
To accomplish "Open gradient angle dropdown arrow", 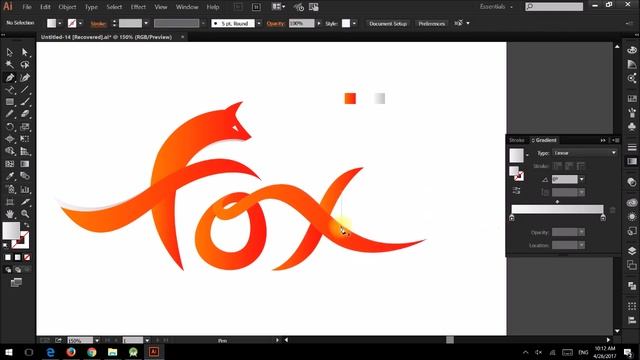I will point(582,179).
